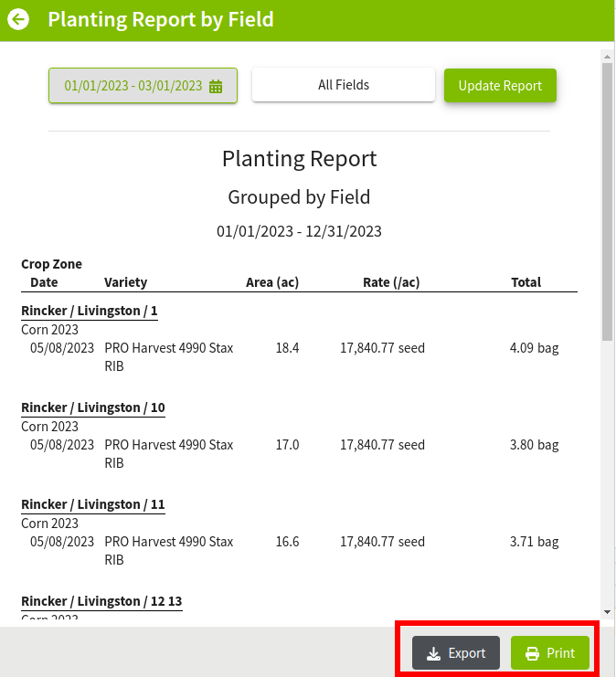Open the Rincker / Livingston / 1 field
The width and height of the screenshot is (616, 677).
tap(90, 311)
